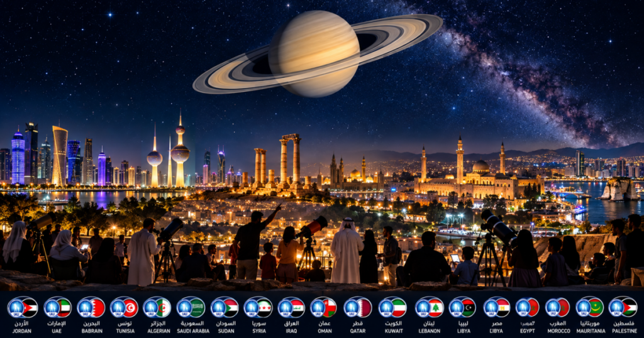Select the SUDAN text label
644x338 pixels.
coord(226,331)
